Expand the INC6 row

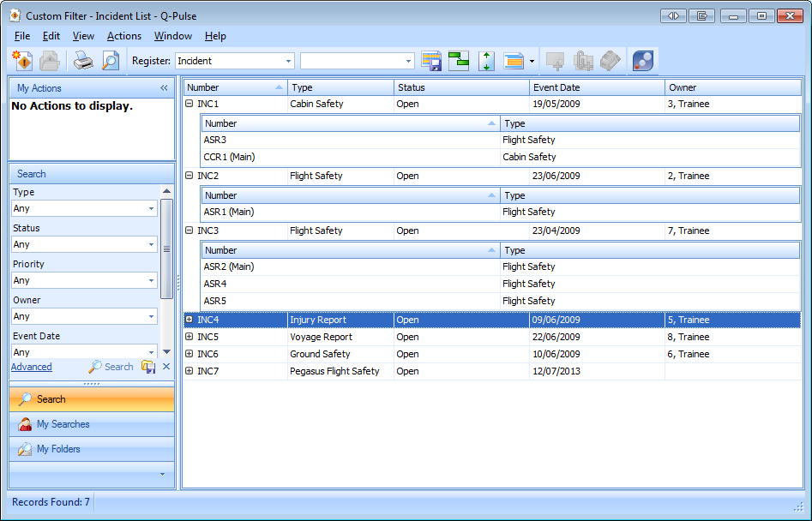pyautogui.click(x=189, y=353)
